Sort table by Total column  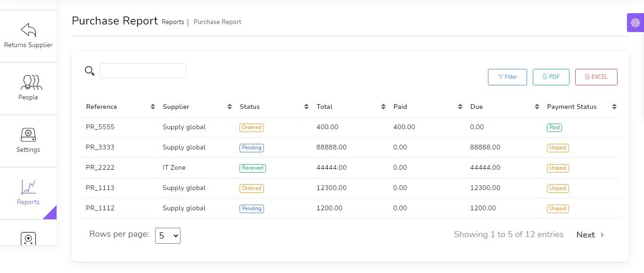(383, 107)
